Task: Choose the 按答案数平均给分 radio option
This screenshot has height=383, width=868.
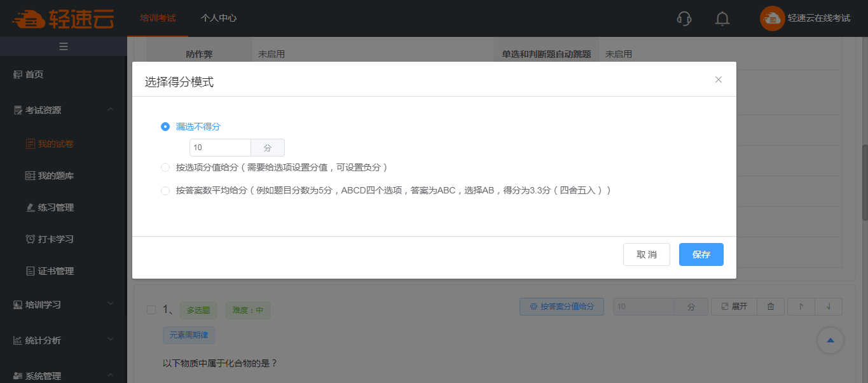Action: 165,190
